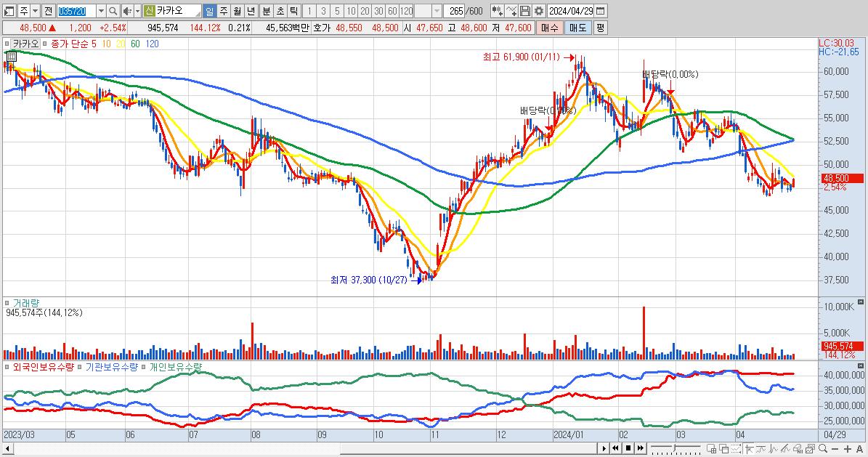The height and width of the screenshot is (457, 868).
Task: Click the stop replay button
Action: tap(628, 448)
